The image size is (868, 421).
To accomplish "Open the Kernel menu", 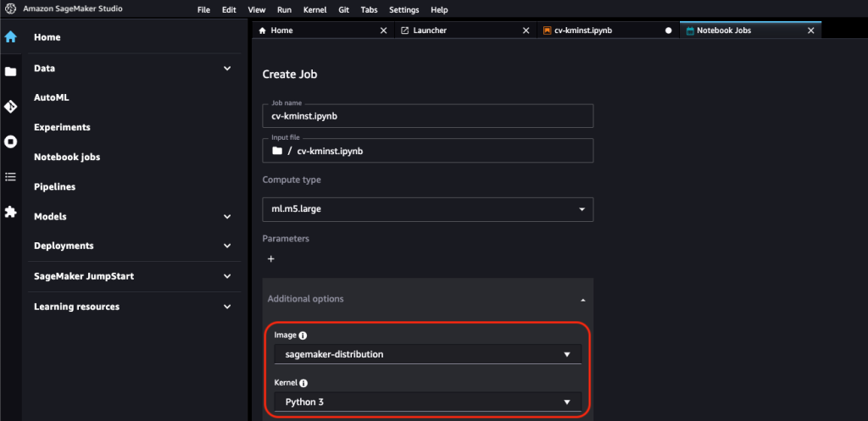I will click(315, 10).
